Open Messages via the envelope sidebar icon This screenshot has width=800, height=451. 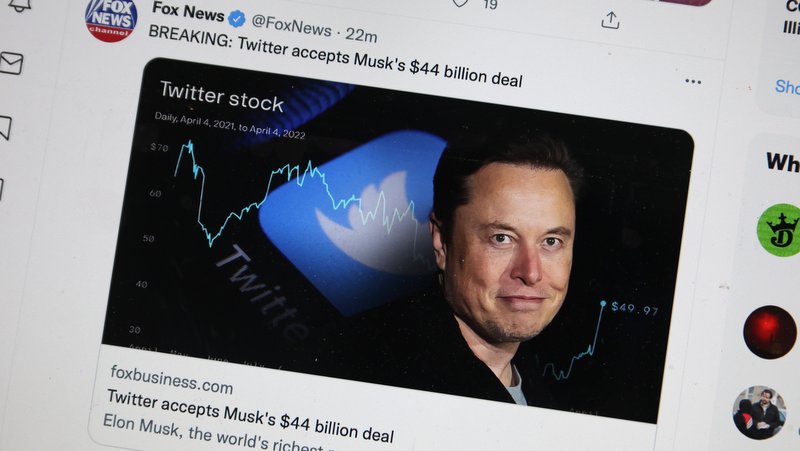pos(10,64)
